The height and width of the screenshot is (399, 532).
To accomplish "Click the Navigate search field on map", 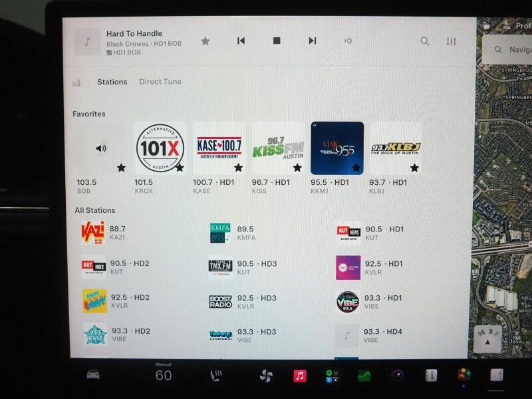I will tap(507, 49).
